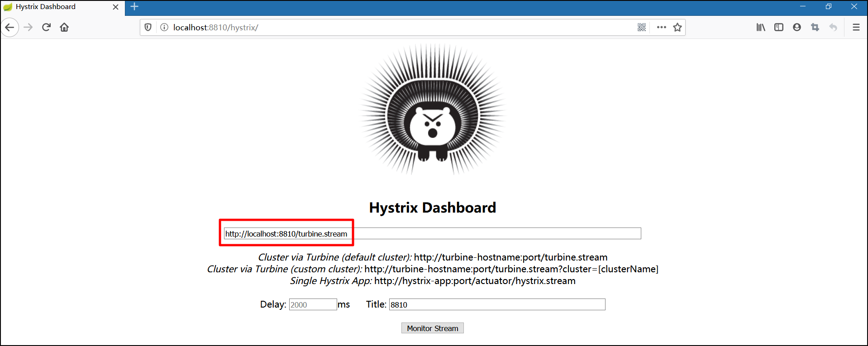868x346 pixels.
Task: Open the browser hamburger menu
Action: point(856,28)
